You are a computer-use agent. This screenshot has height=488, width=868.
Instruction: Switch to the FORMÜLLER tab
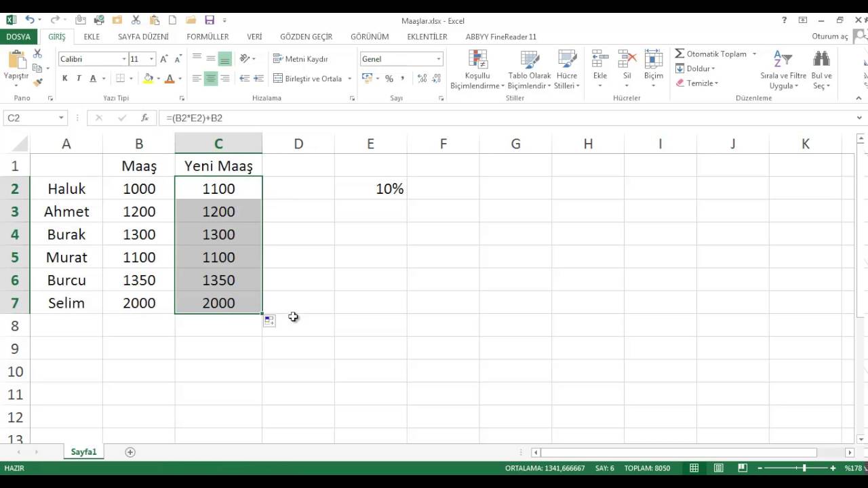pos(208,37)
